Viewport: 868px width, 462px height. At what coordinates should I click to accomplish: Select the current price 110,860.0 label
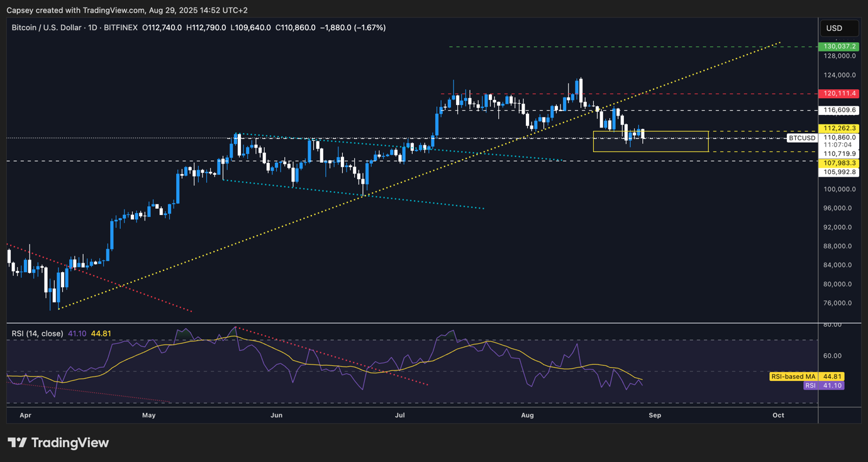(838, 137)
